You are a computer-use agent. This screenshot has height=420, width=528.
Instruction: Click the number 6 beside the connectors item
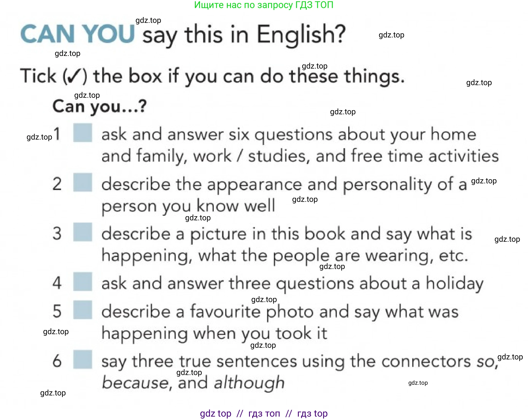coord(57,360)
